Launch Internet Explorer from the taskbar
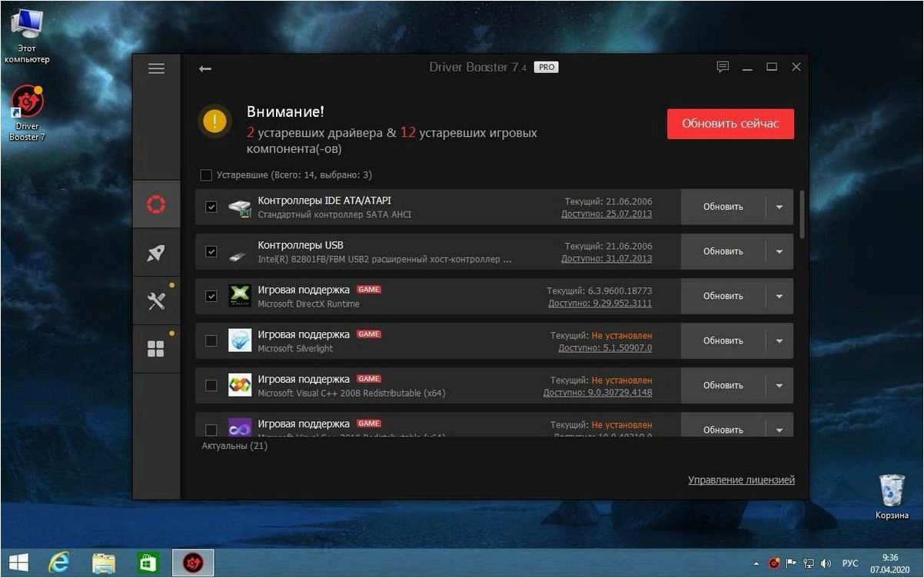Image resolution: width=924 pixels, height=578 pixels. point(59,563)
